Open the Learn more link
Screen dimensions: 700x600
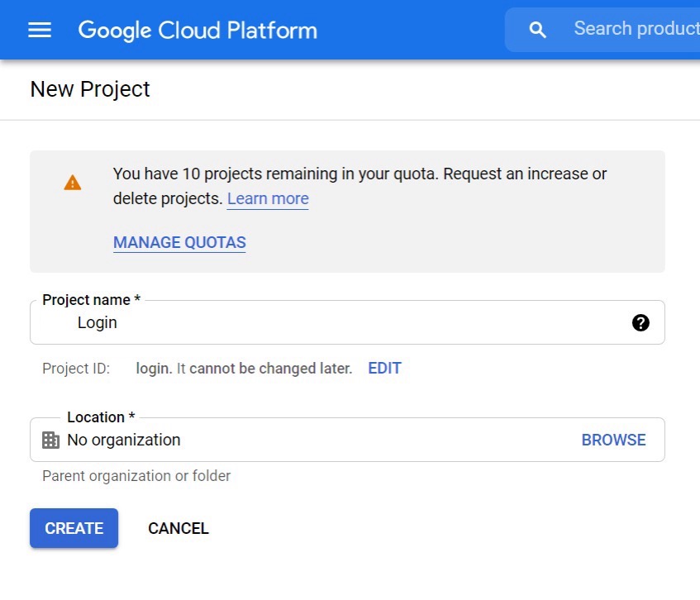[x=268, y=198]
